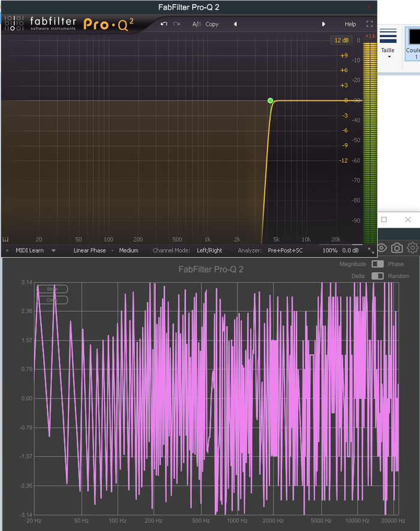The image size is (420, 531).
Task: Click Copy to copy A/B state
Action: pos(212,24)
